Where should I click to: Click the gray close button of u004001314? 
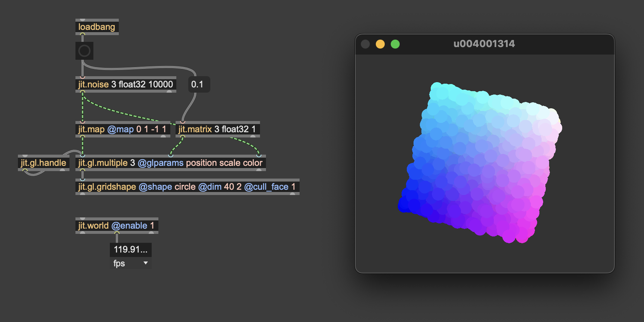coord(365,44)
